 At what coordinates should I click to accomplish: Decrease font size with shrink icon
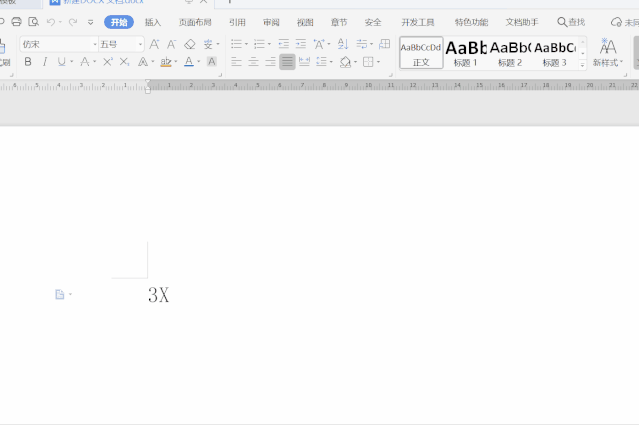171,44
